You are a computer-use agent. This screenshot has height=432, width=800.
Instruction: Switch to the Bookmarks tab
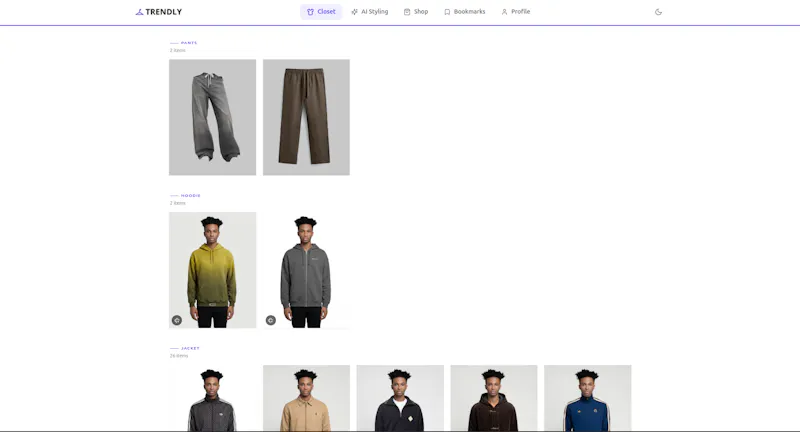(464, 12)
